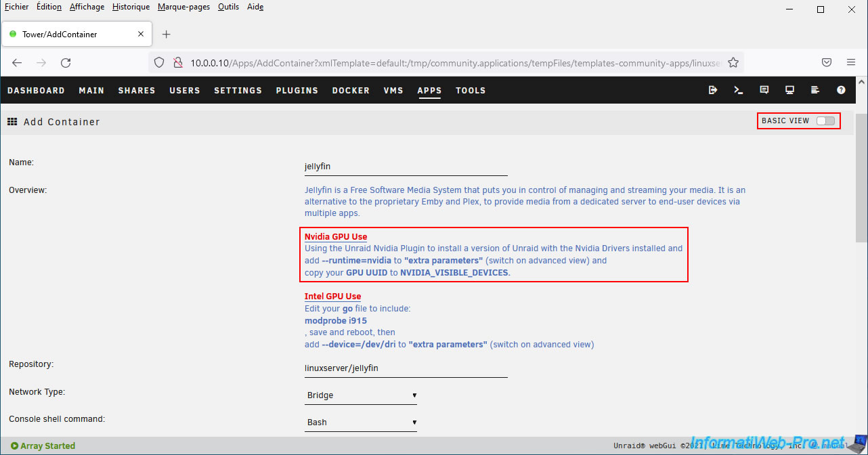Screen dimensions: 868x455
Task: Click the Save to Pocket icon
Action: click(x=827, y=62)
